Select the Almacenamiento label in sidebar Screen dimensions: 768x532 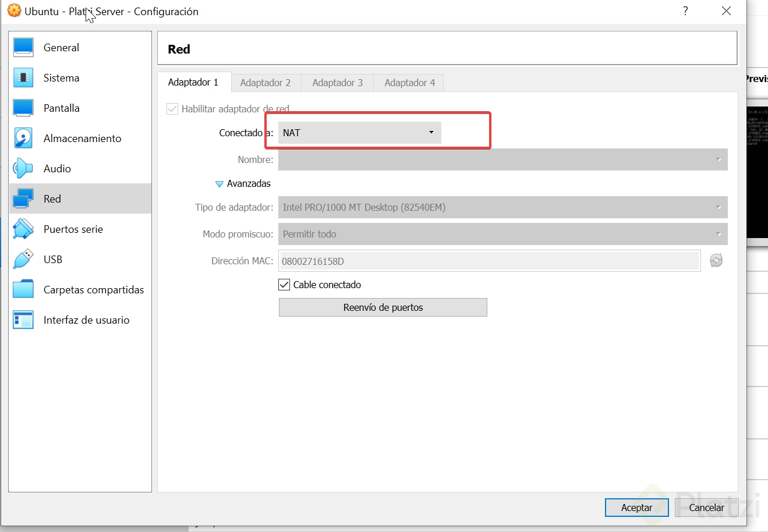[83, 139]
